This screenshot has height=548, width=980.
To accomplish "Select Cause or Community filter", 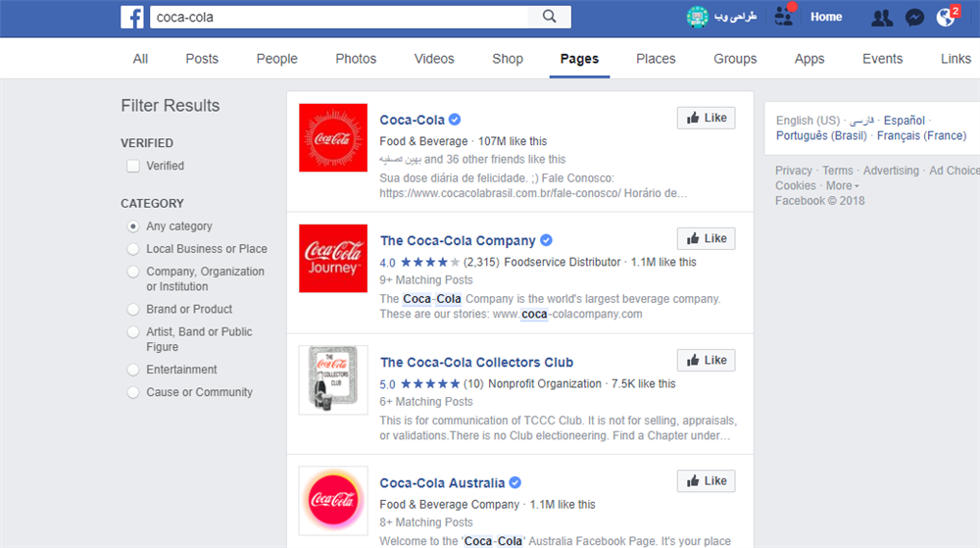I will point(133,392).
